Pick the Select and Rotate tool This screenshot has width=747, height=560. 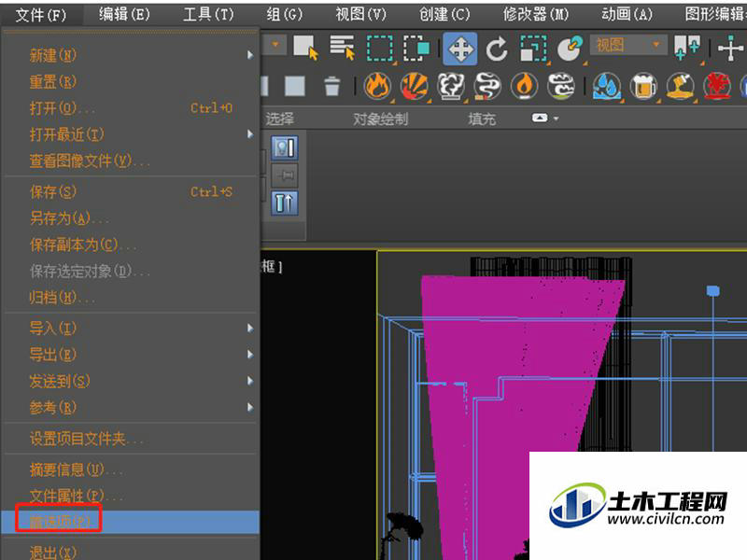[497, 49]
